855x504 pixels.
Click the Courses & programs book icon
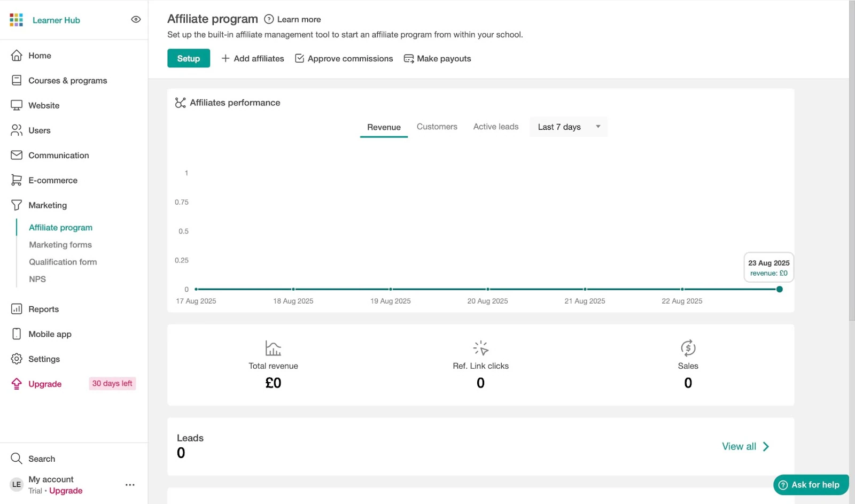click(x=17, y=80)
